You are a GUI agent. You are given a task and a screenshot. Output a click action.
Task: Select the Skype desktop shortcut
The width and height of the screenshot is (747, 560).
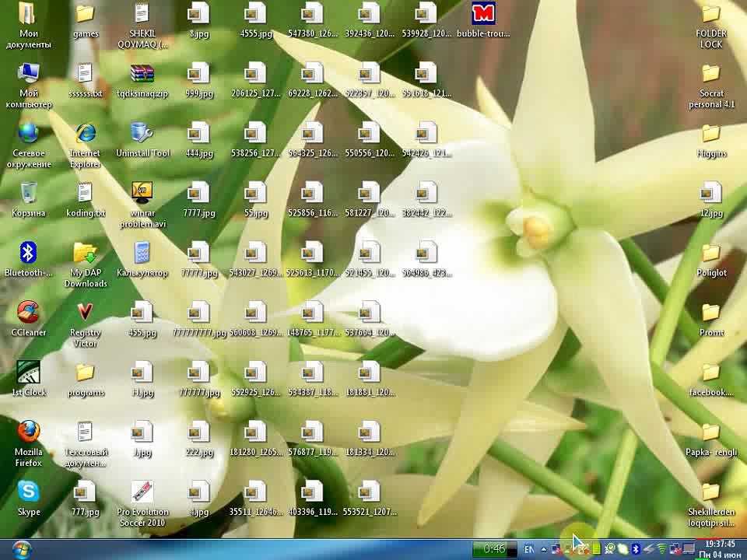coord(29,492)
